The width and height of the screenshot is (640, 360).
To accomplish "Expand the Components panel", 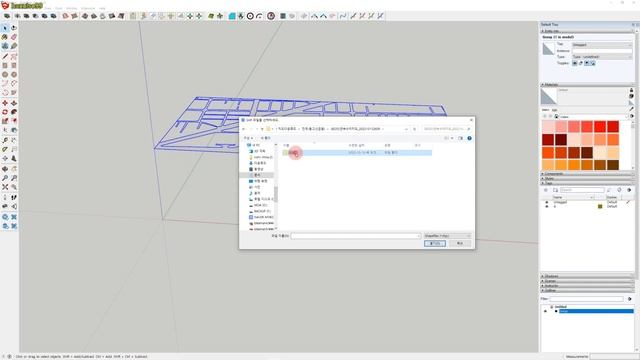I will (588, 174).
